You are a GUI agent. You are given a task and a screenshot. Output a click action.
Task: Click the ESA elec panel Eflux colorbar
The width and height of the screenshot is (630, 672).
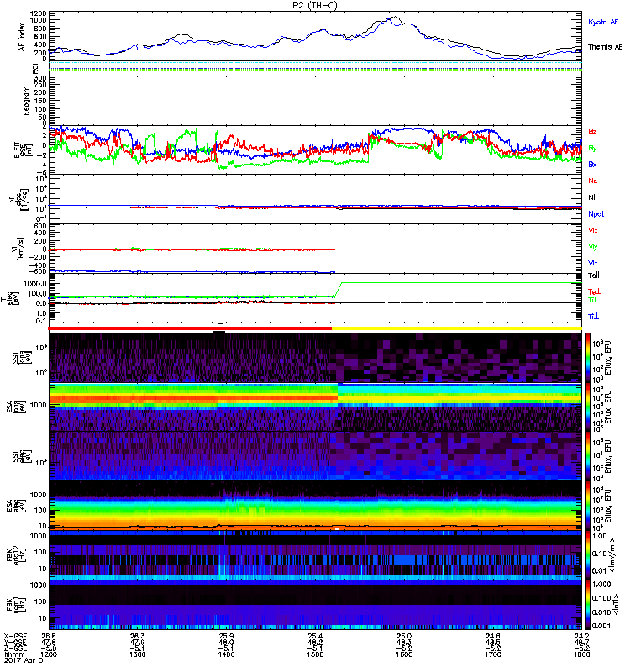tap(588, 506)
